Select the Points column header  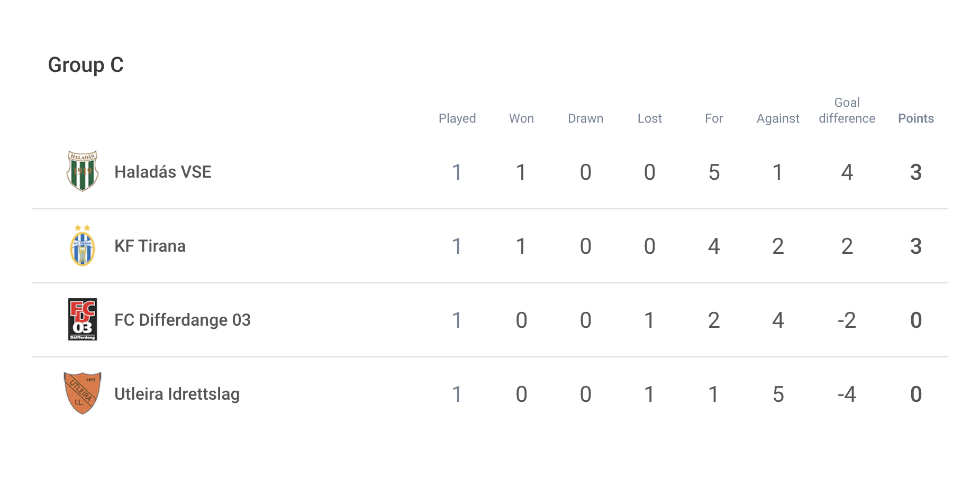point(916,118)
